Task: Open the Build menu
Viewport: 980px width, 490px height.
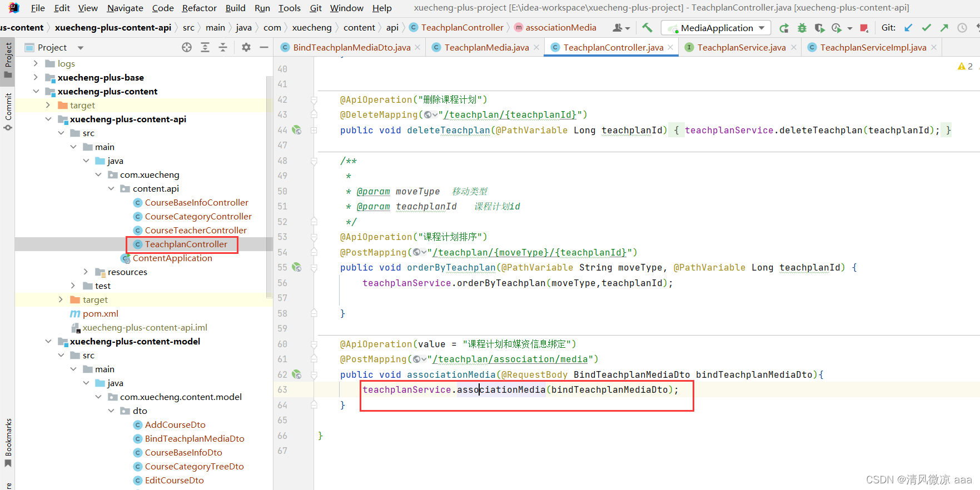Action: pyautogui.click(x=235, y=8)
